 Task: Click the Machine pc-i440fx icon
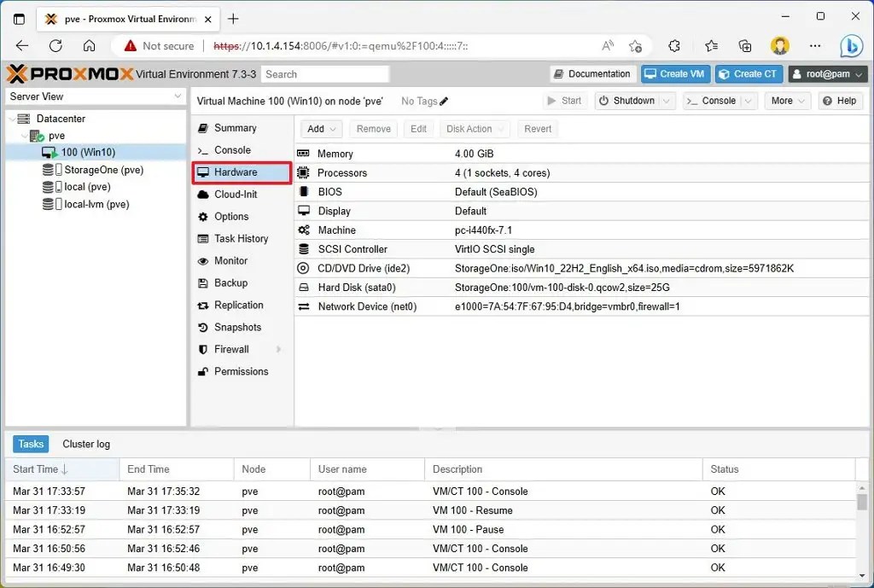click(305, 230)
